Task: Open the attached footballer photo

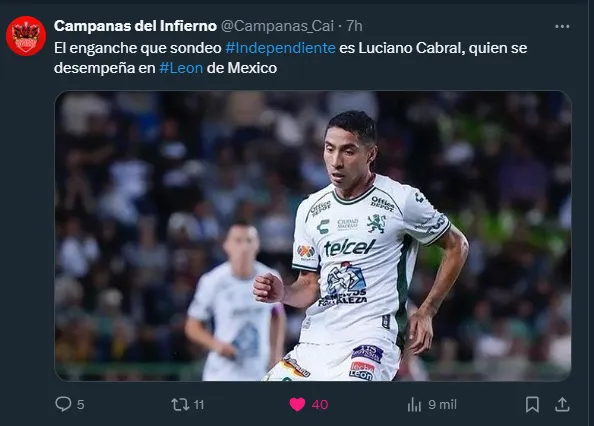Action: tap(313, 236)
